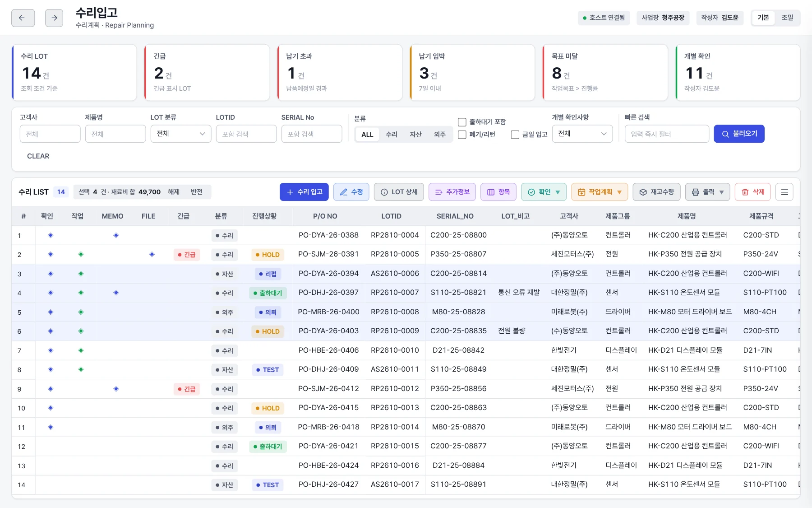Focus the 빠른 검색 quick filter field
812x508 pixels.
pos(667,134)
